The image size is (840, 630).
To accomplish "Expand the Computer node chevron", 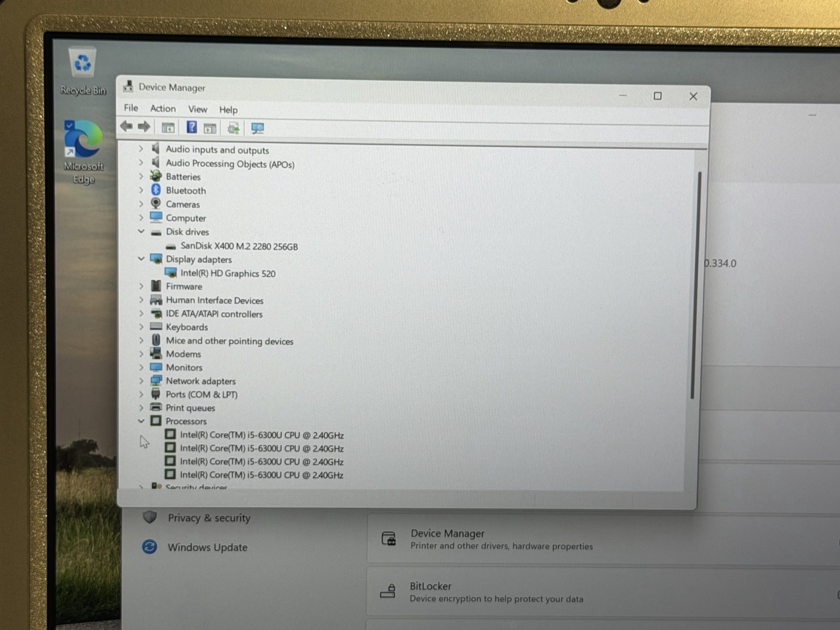I will [141, 217].
